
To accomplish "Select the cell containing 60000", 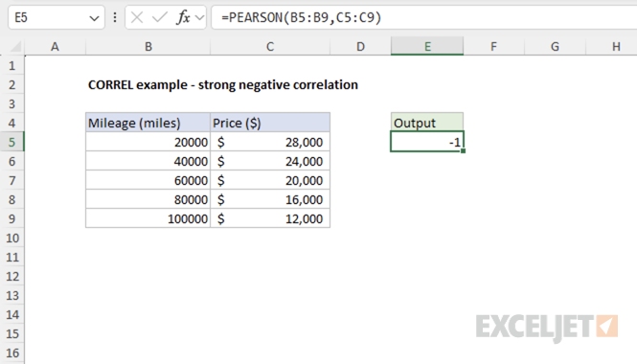I will pyautogui.click(x=148, y=180).
